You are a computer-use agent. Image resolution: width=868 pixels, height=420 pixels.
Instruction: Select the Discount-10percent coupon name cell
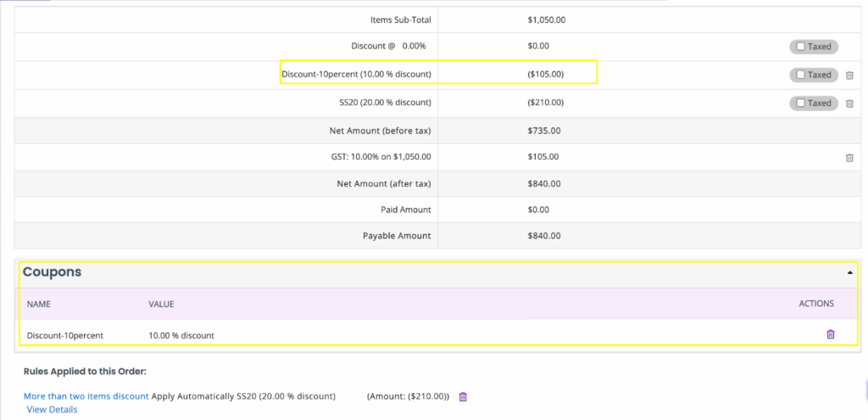[65, 335]
